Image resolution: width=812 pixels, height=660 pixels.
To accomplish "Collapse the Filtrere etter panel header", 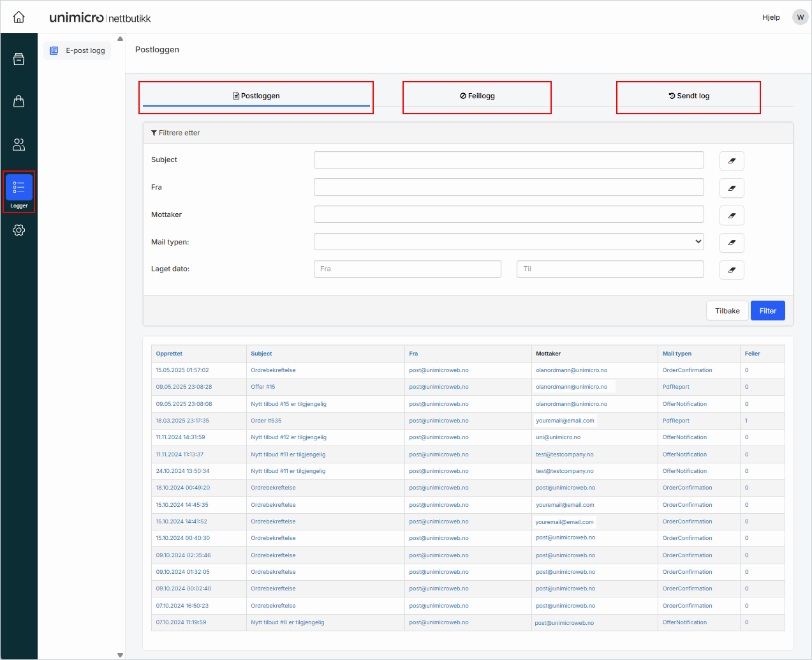I will pyautogui.click(x=176, y=133).
